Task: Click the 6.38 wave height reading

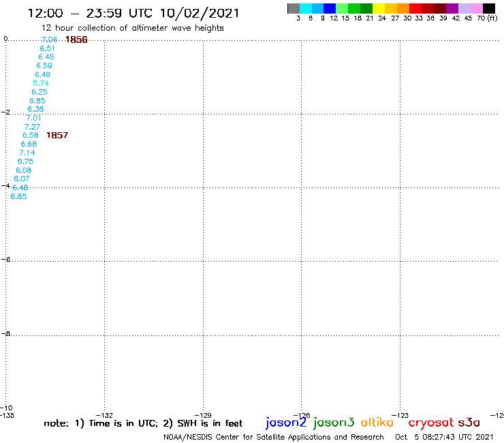Action: coord(35,109)
